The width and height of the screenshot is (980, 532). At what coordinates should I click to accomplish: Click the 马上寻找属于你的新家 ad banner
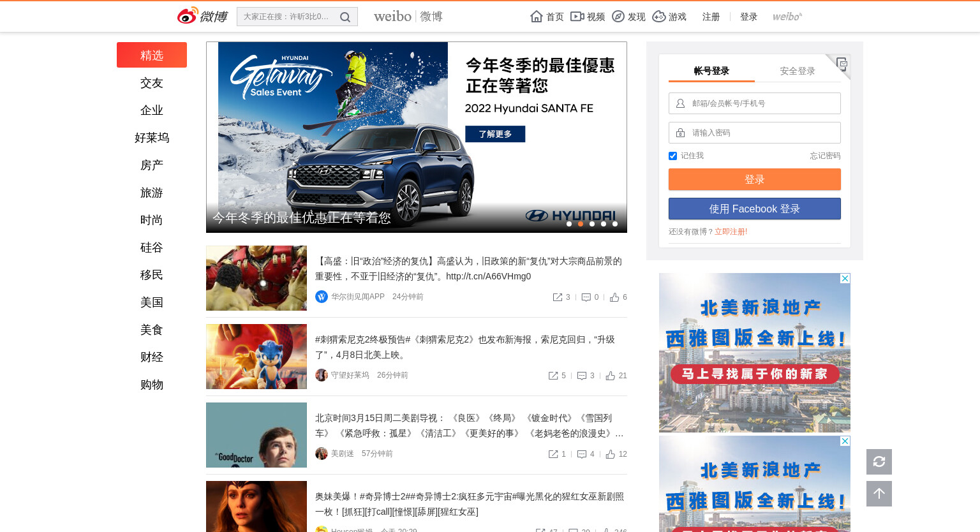point(755,374)
